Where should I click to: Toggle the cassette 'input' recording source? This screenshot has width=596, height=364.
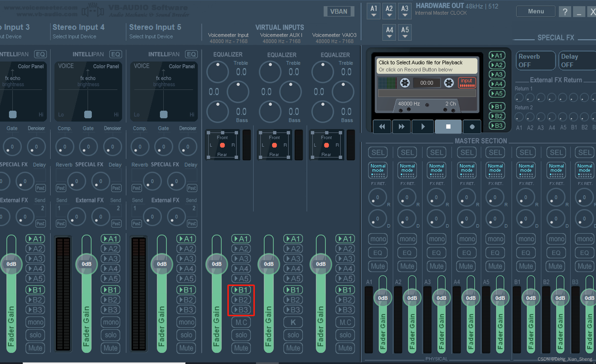(x=467, y=83)
